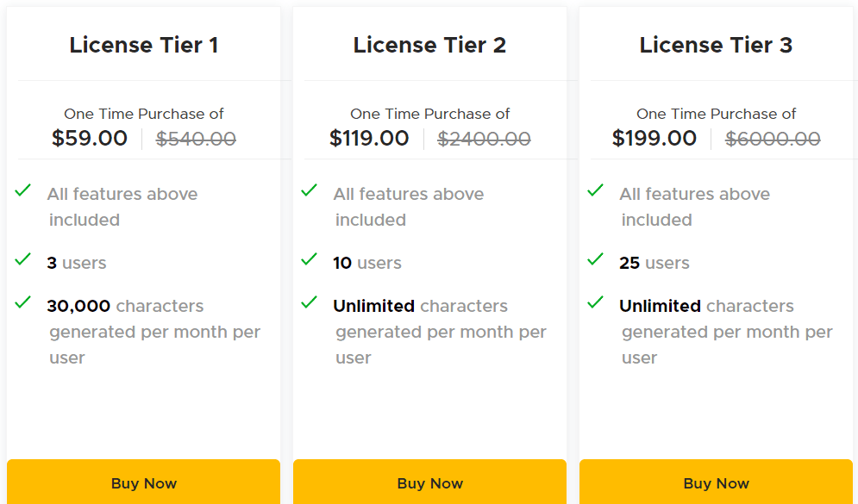Select the checkmark beside "30,000 characters" feature
858x504 pixels.
click(x=22, y=302)
